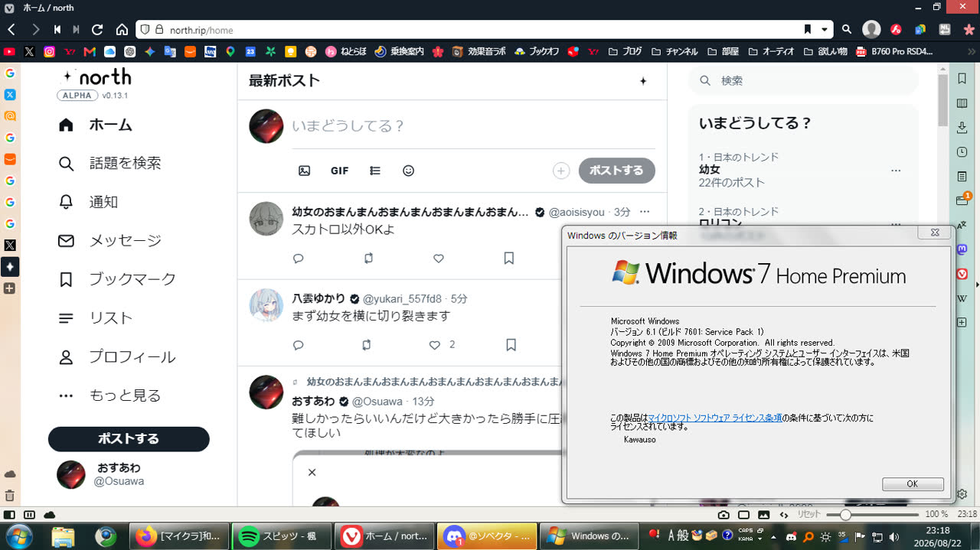
Task: Open the Mastodon web panel in right sidebar
Action: 962,249
